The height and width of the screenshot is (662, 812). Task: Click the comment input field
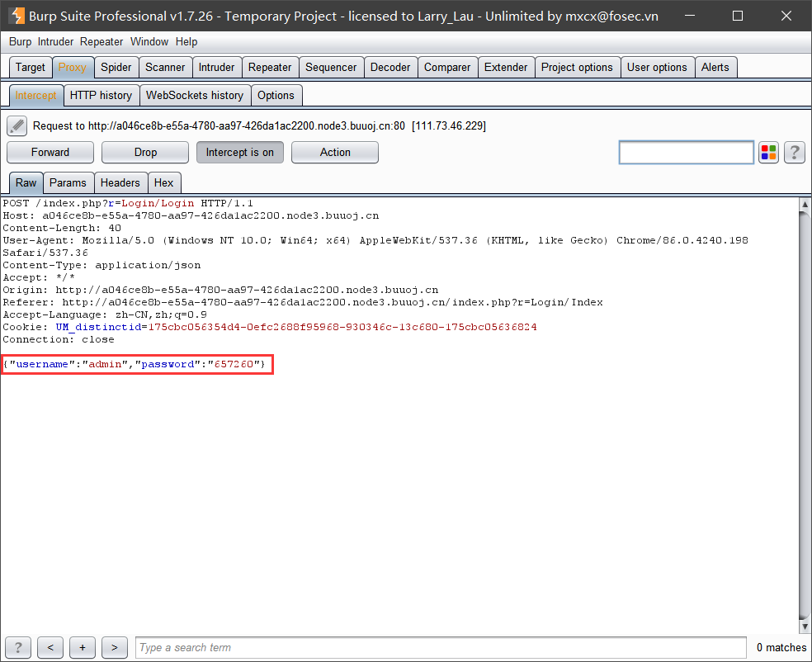687,152
